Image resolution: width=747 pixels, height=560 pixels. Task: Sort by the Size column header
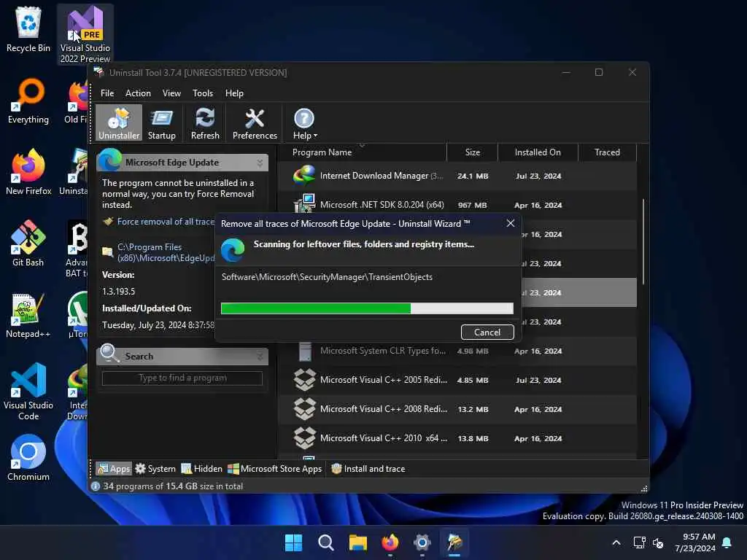472,152
